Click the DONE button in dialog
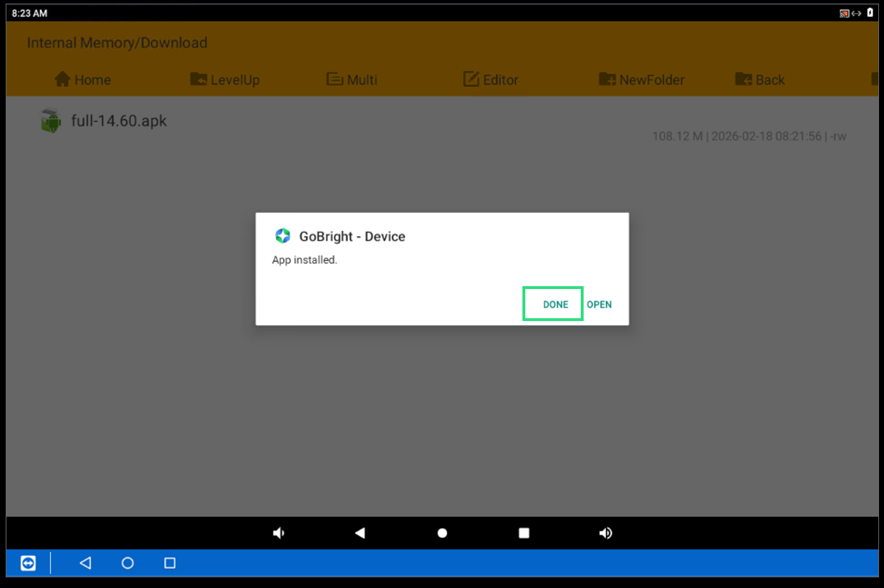The width and height of the screenshot is (884, 588). tap(554, 304)
